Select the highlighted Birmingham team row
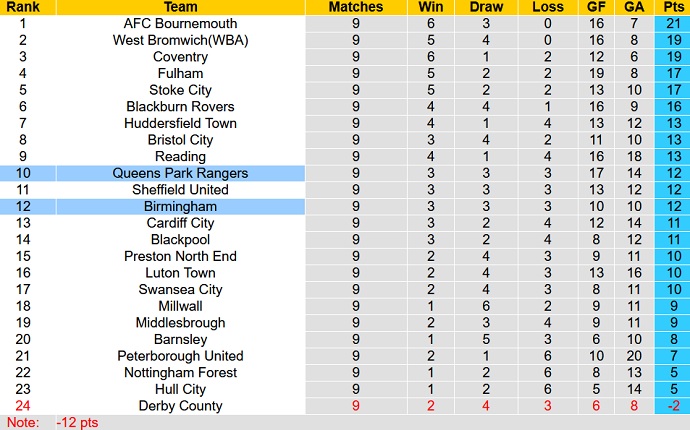The width and height of the screenshot is (690, 430). [x=345, y=206]
